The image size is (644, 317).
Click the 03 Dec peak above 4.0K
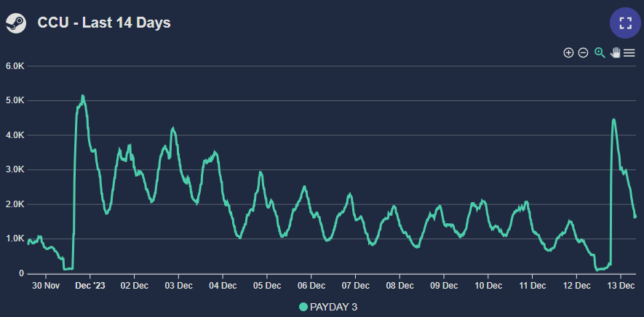[173, 128]
